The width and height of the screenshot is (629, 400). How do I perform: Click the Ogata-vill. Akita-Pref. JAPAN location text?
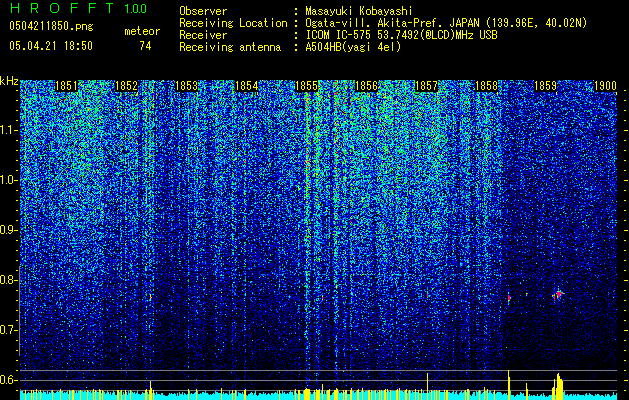[446, 23]
